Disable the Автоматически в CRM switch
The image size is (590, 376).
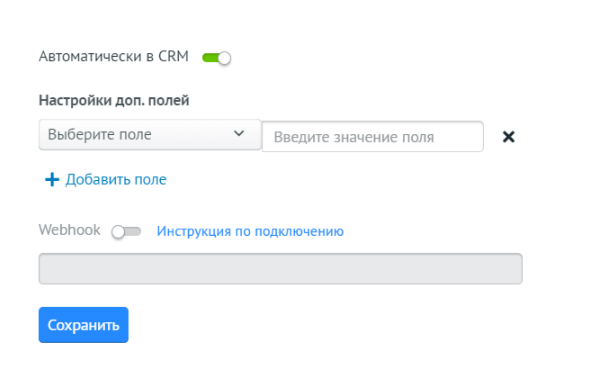(216, 58)
